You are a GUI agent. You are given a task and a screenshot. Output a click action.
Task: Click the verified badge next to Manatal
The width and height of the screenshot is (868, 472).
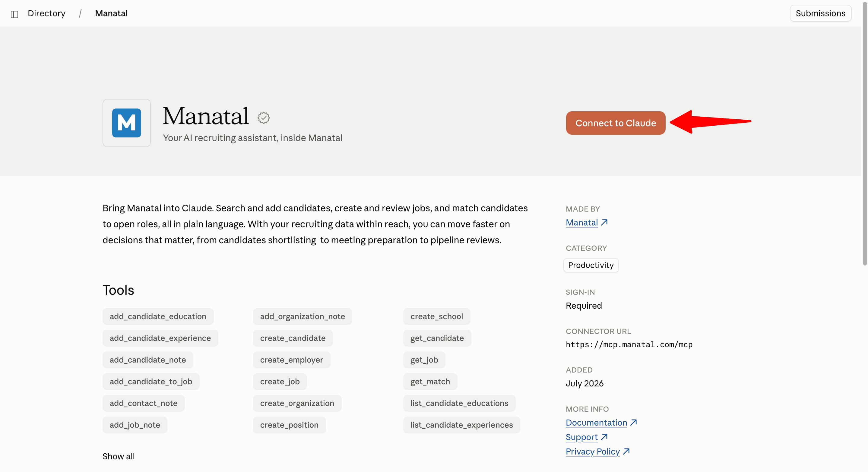tap(264, 118)
